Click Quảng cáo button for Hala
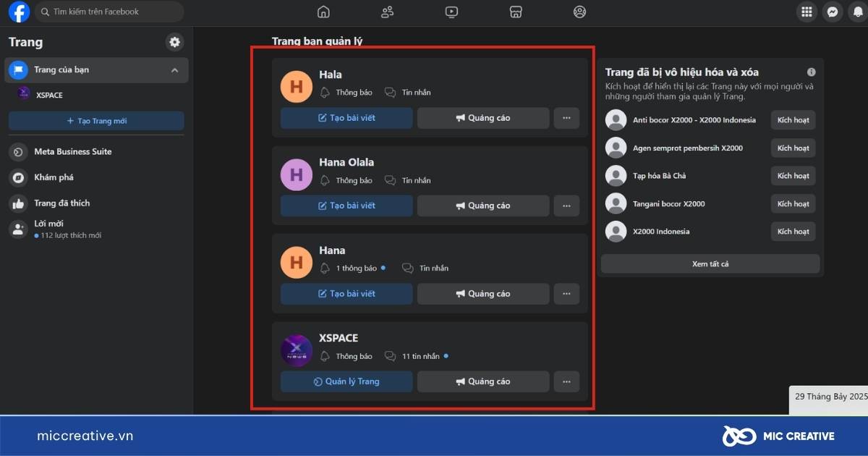Image resolution: width=868 pixels, height=456 pixels. tap(483, 118)
